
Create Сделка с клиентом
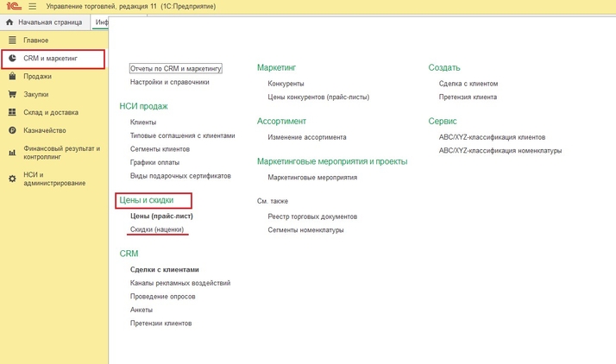pyautogui.click(x=468, y=84)
